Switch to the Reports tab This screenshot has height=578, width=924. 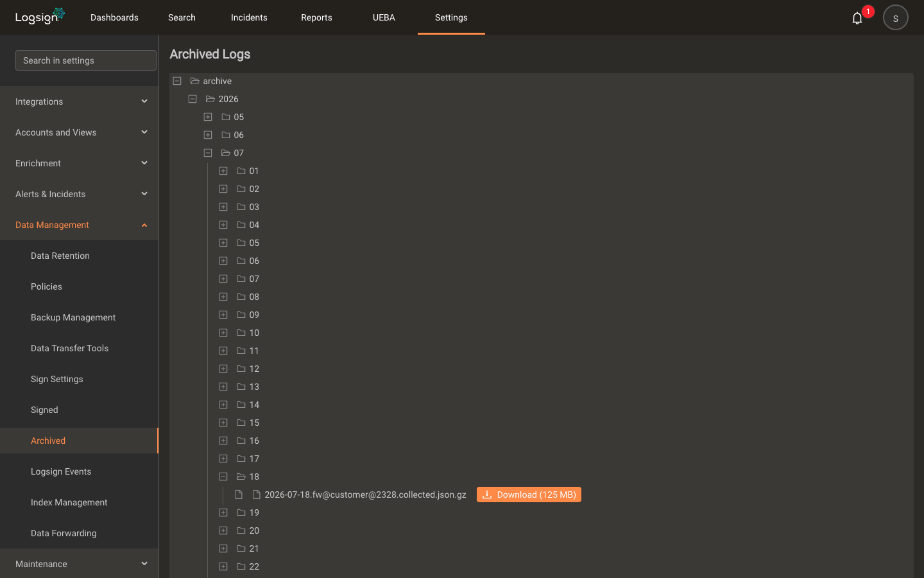pyautogui.click(x=316, y=17)
